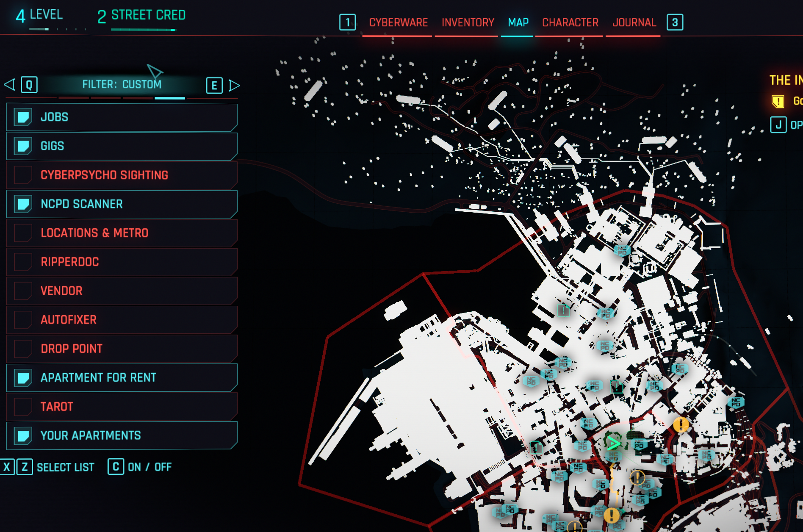Image resolution: width=803 pixels, height=532 pixels.
Task: Go to next filter with right arrow
Action: (x=234, y=85)
